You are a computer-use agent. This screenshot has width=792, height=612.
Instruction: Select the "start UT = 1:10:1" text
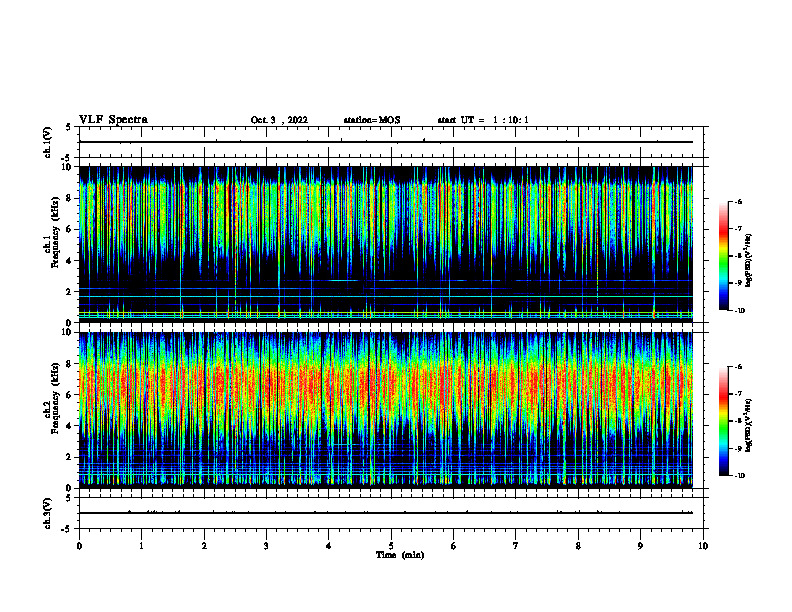coord(483,120)
